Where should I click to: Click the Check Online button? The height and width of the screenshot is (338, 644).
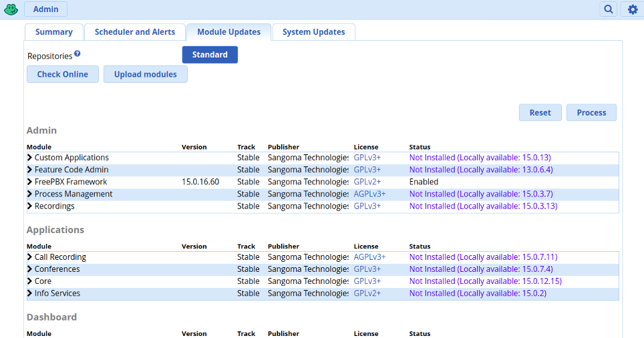point(63,74)
